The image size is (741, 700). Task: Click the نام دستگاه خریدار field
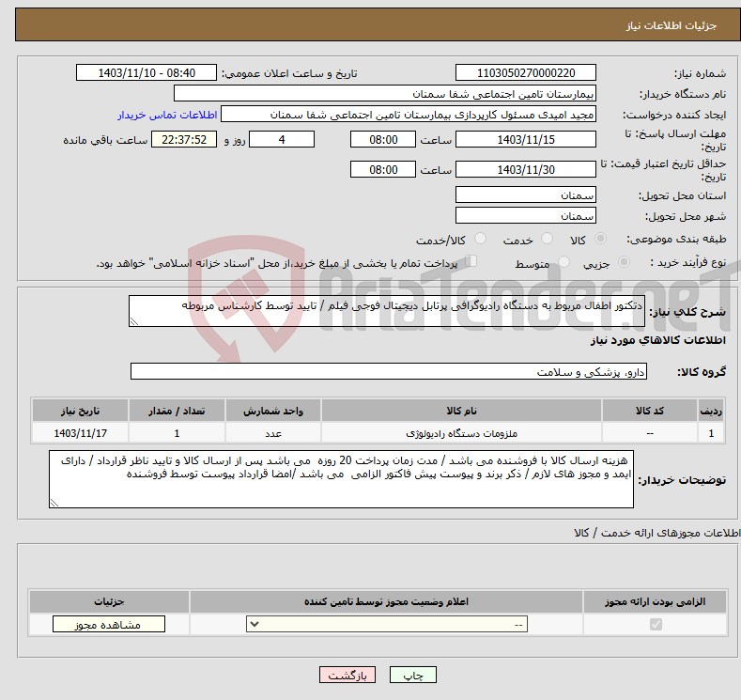385,94
